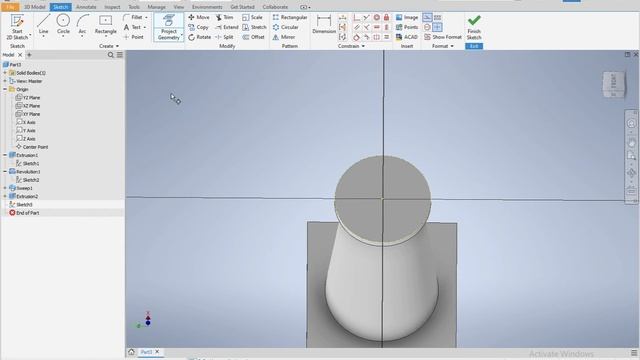
Task: Toggle Show Format option
Action: [443, 37]
